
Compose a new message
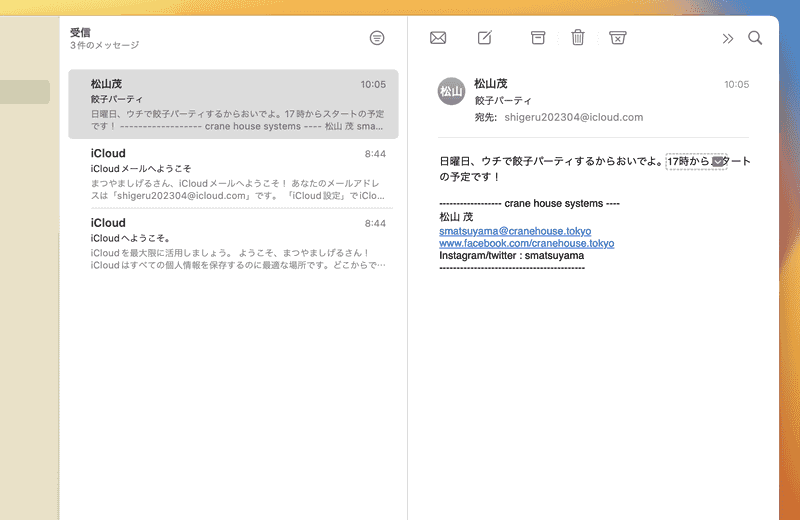[x=485, y=37]
